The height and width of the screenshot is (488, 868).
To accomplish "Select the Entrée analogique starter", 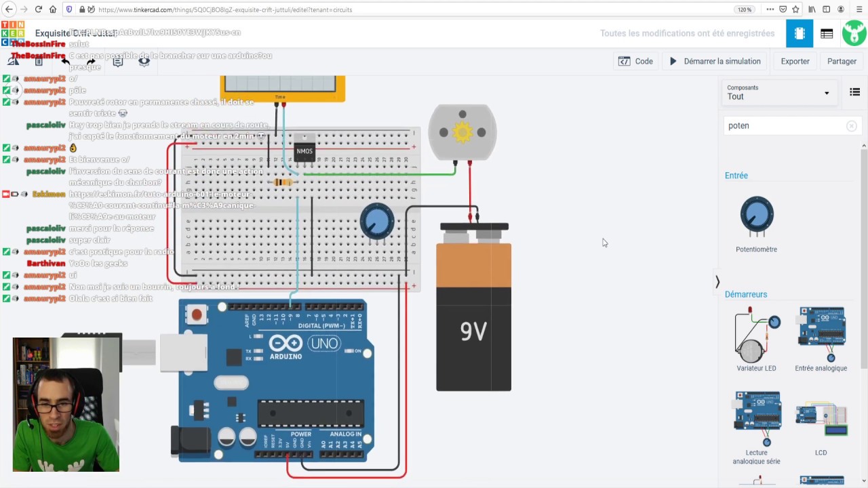I will (821, 339).
